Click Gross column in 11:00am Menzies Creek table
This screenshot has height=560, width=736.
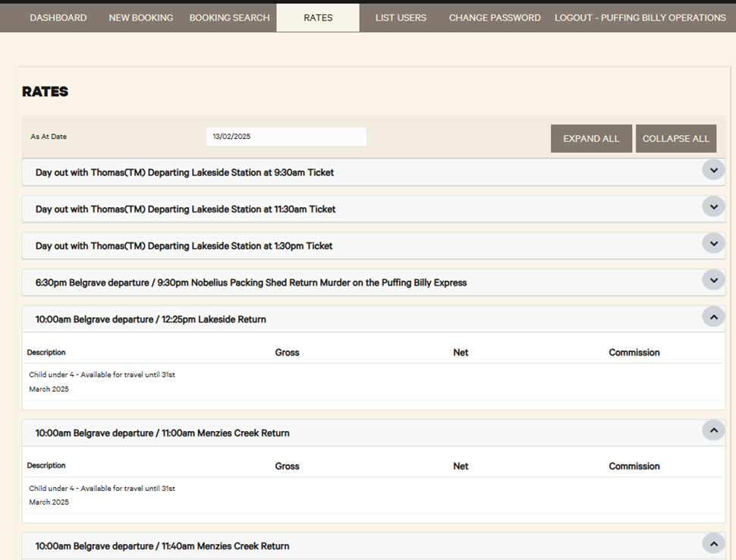287,466
